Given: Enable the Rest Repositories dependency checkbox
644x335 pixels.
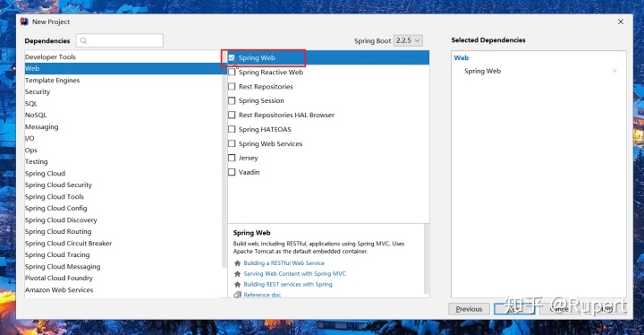Looking at the screenshot, I should click(232, 86).
